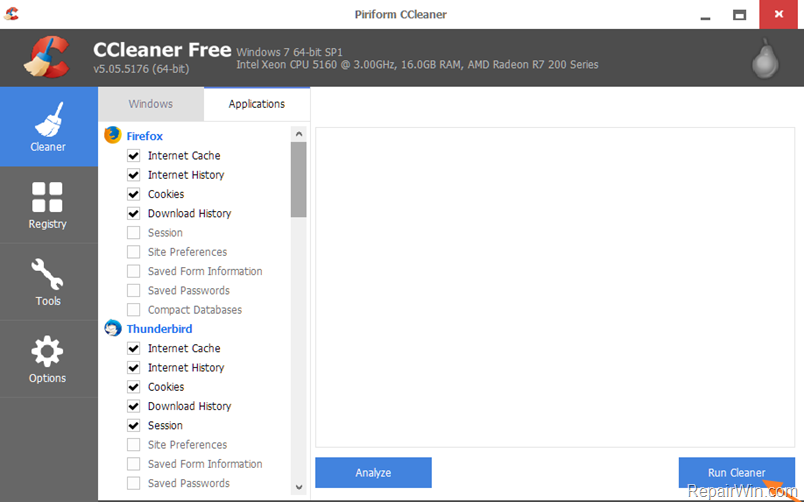The width and height of the screenshot is (804, 502).
Task: Enable Firefox Saved Form Information
Action: pyautogui.click(x=133, y=271)
